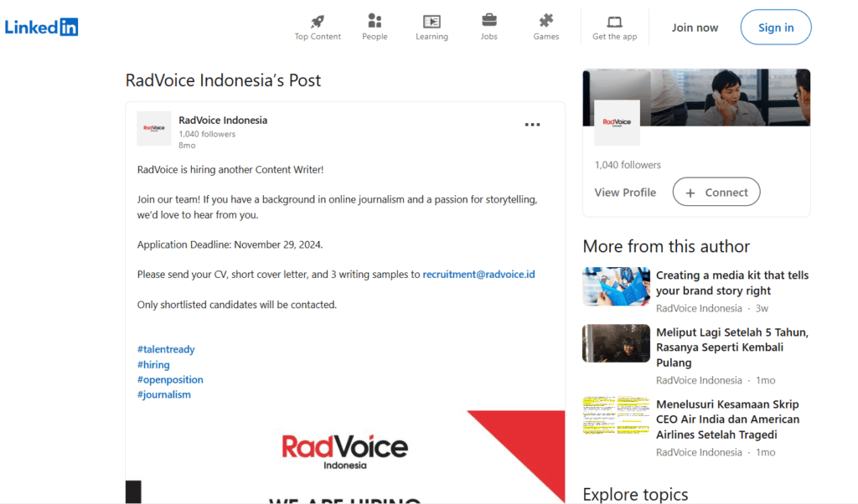This screenshot has height=504, width=858.
Task: Click the highlighted script article thumbnail
Action: point(616,415)
